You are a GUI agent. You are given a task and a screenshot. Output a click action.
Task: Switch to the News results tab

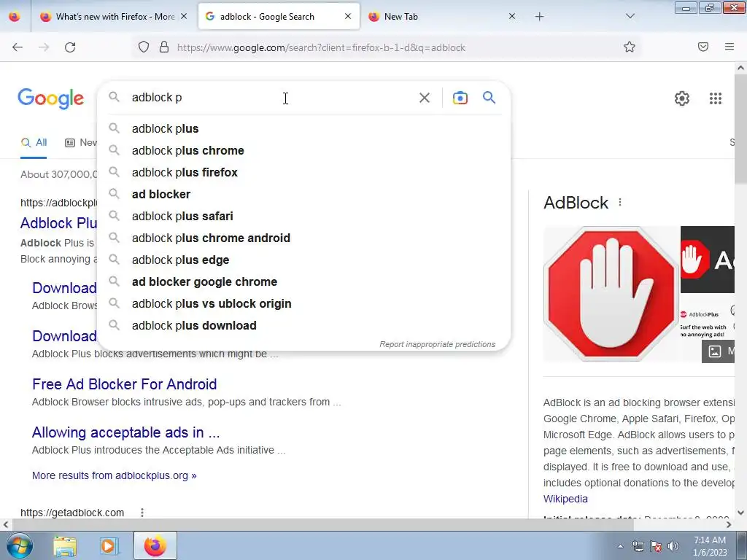click(x=82, y=142)
